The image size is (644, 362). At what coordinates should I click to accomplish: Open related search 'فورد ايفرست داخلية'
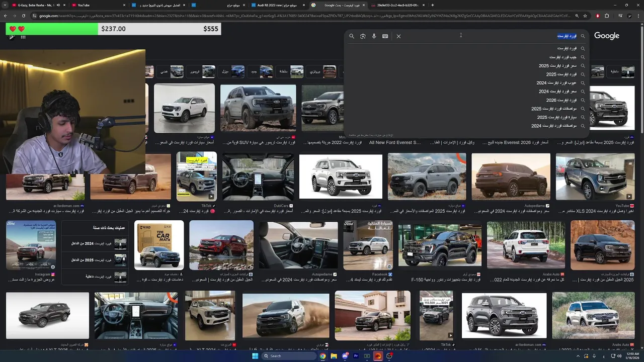(x=95, y=277)
